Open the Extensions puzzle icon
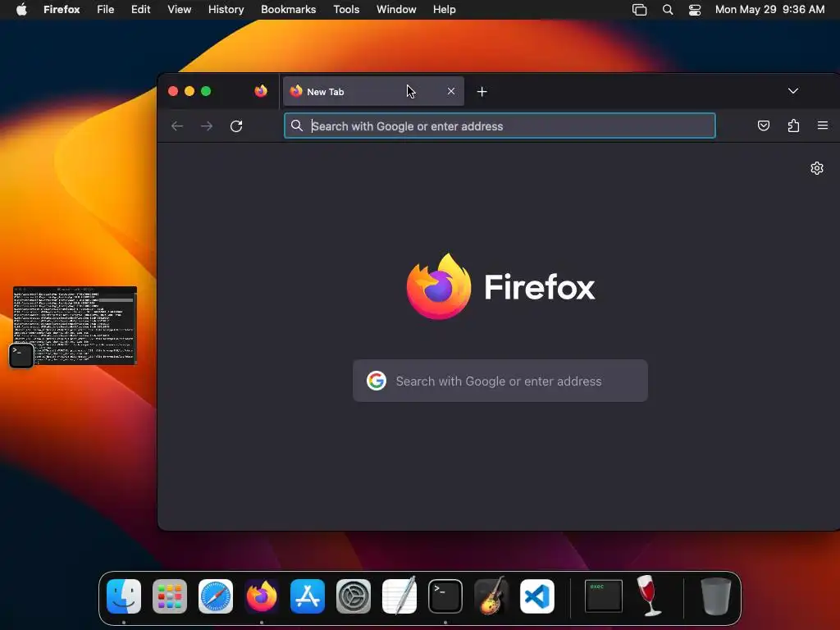The width and height of the screenshot is (840, 630). (793, 126)
